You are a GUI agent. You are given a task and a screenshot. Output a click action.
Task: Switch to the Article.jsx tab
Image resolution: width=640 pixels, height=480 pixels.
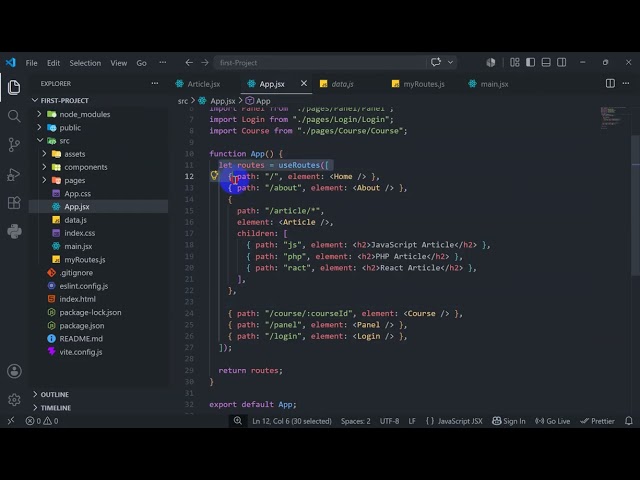point(203,84)
